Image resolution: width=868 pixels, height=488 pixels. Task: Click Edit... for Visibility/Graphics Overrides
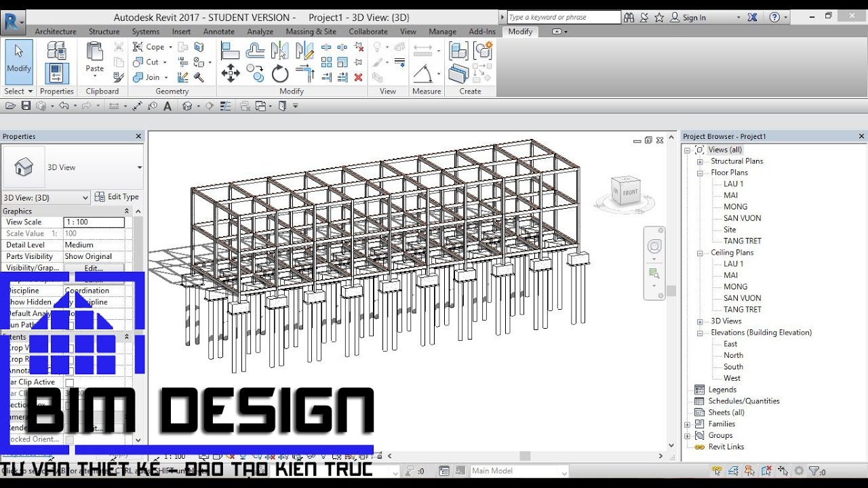tap(94, 268)
